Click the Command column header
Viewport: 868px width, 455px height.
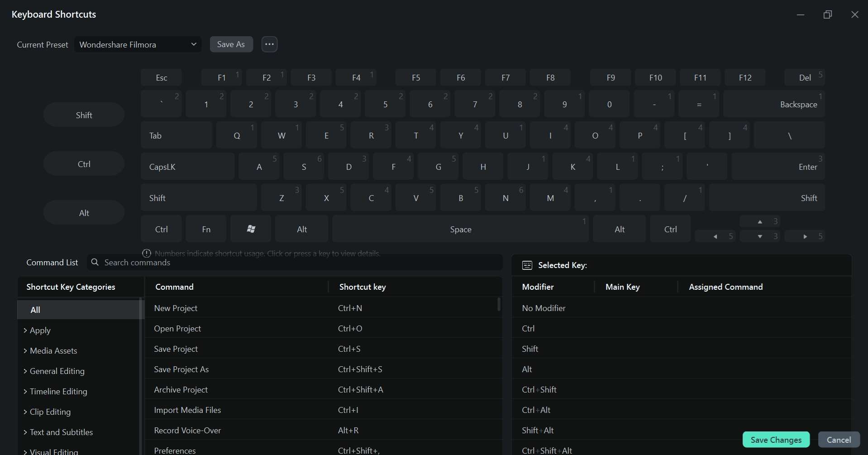174,287
